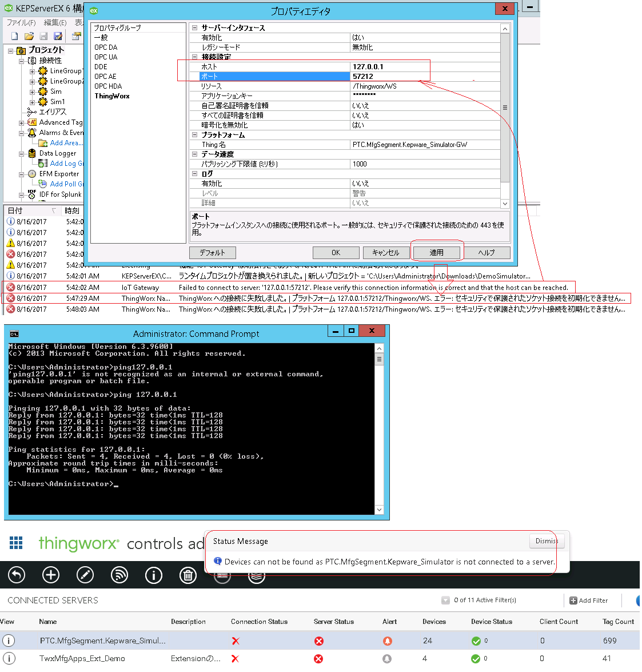642x672 pixels.
Task: Click the Save As icon in KEPServerEX toolbar
Action: pos(58,36)
